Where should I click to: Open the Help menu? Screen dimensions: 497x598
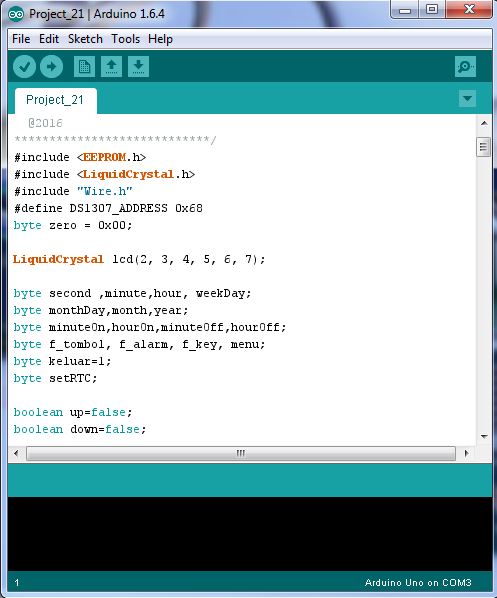click(160, 39)
